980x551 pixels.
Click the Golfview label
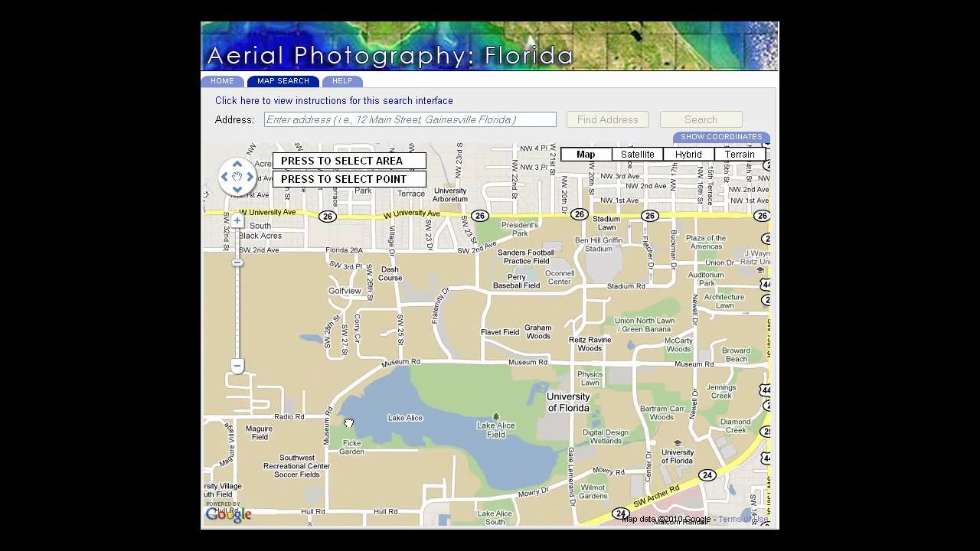[345, 291]
